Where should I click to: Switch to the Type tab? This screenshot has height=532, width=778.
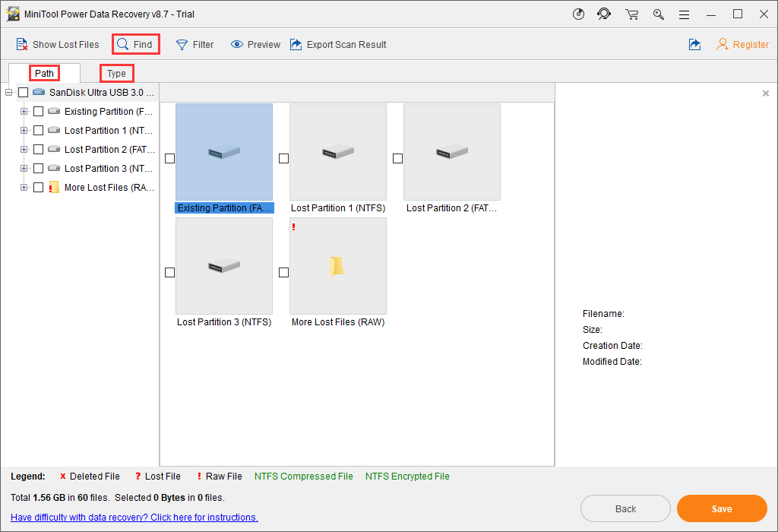click(116, 74)
